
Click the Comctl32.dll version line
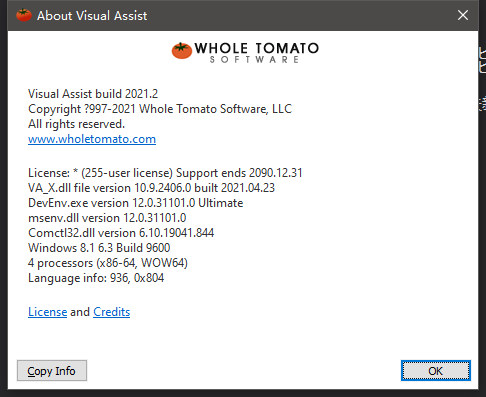121,233
